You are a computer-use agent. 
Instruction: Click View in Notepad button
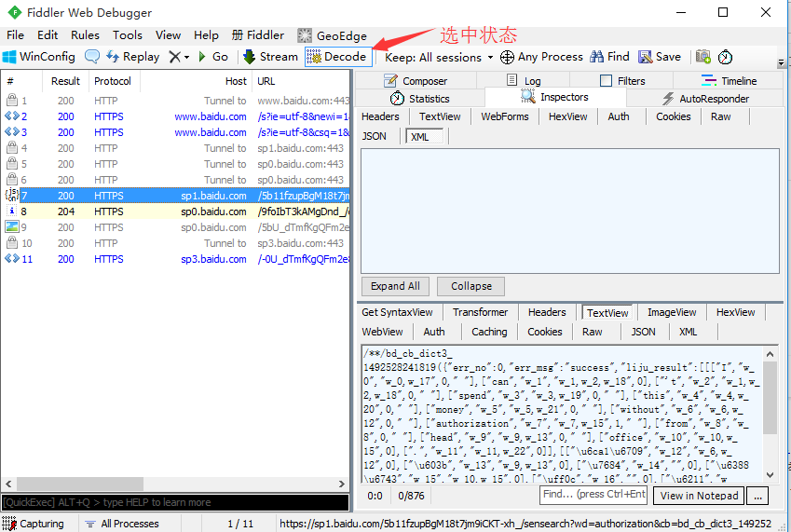click(x=699, y=496)
